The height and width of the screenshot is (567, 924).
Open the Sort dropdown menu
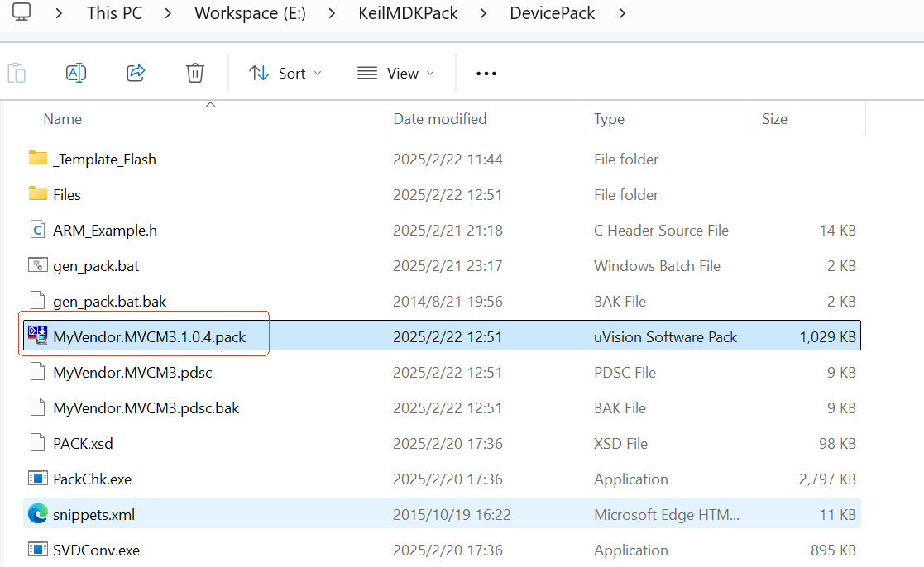(x=285, y=74)
